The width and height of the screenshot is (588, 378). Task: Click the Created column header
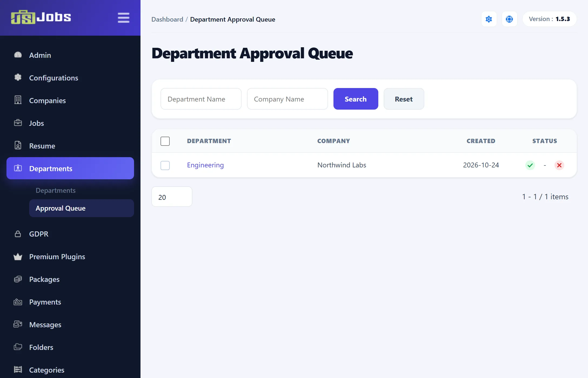481,141
